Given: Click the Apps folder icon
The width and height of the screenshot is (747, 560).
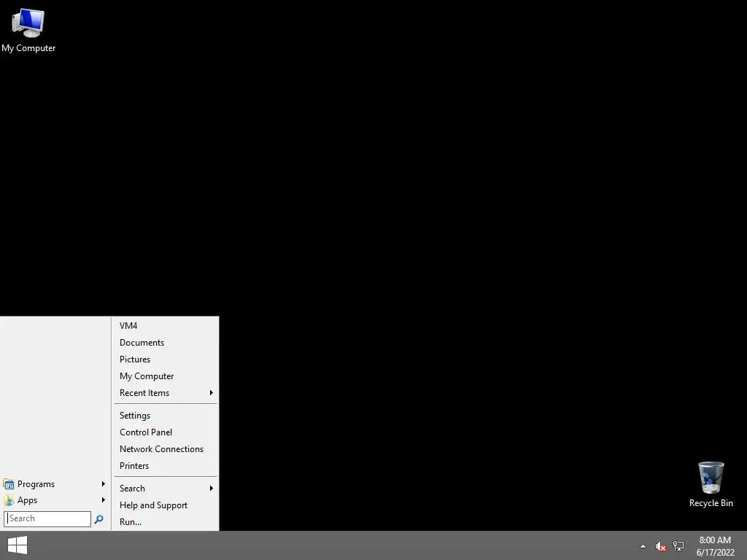Looking at the screenshot, I should 9,500.
